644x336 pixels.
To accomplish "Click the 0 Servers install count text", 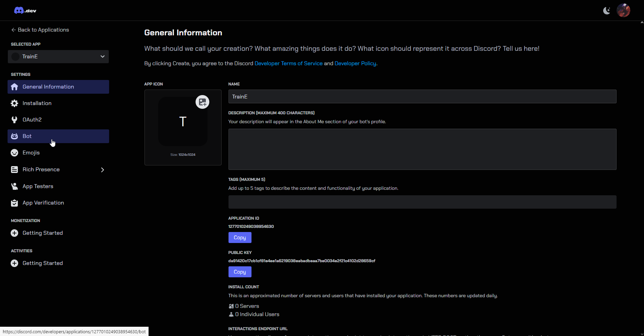I will (247, 306).
